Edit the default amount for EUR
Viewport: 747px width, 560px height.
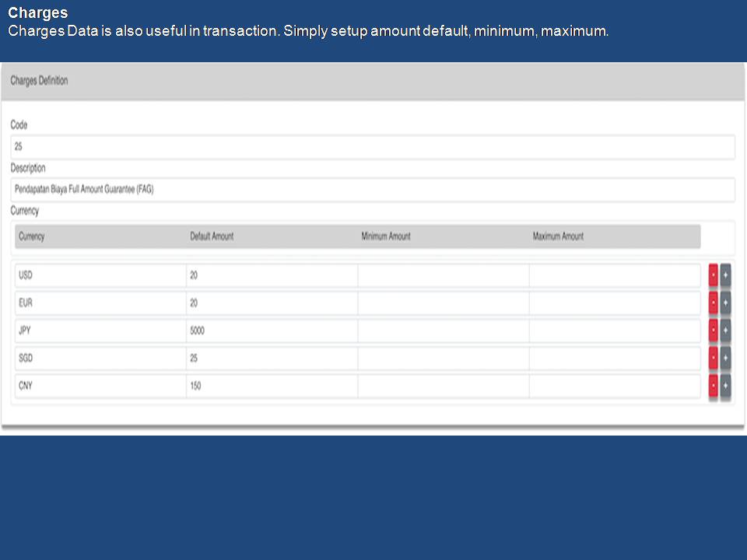272,303
